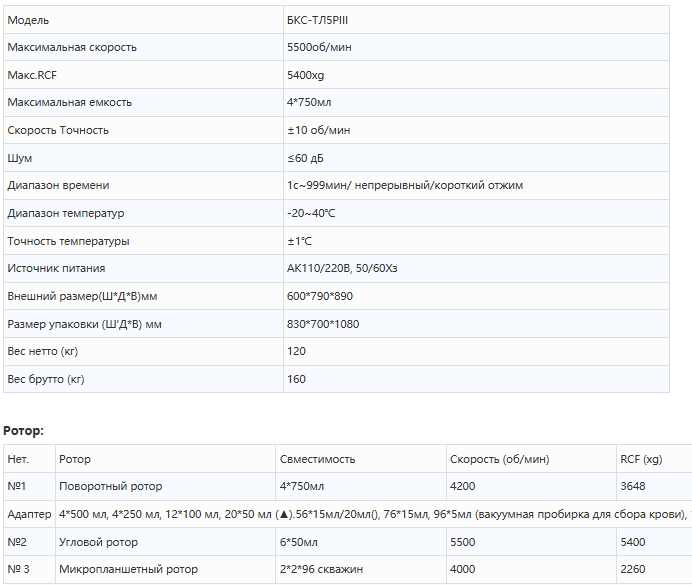
Task: Click the Ротор: section heading
Action: coord(24,430)
